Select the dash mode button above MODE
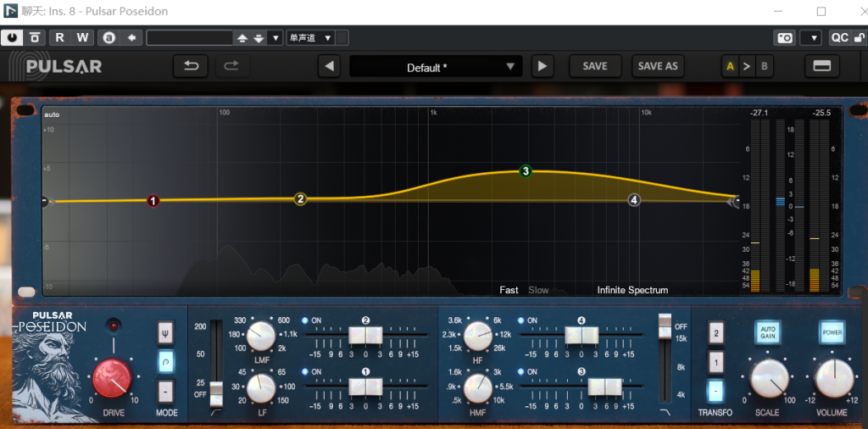Viewport: 868px width, 429px height. 165,392
